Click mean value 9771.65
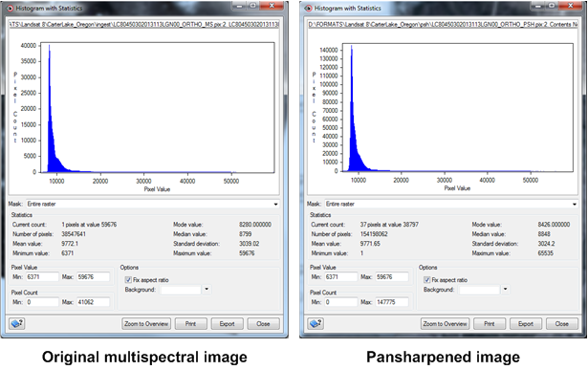The height and width of the screenshot is (370, 588). point(370,244)
